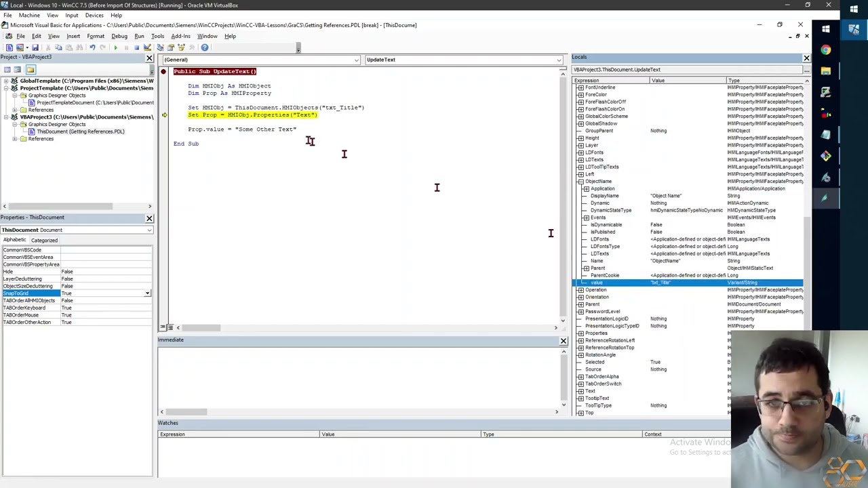Open the Add-Ins menu
The height and width of the screenshot is (488, 868).
(x=180, y=36)
